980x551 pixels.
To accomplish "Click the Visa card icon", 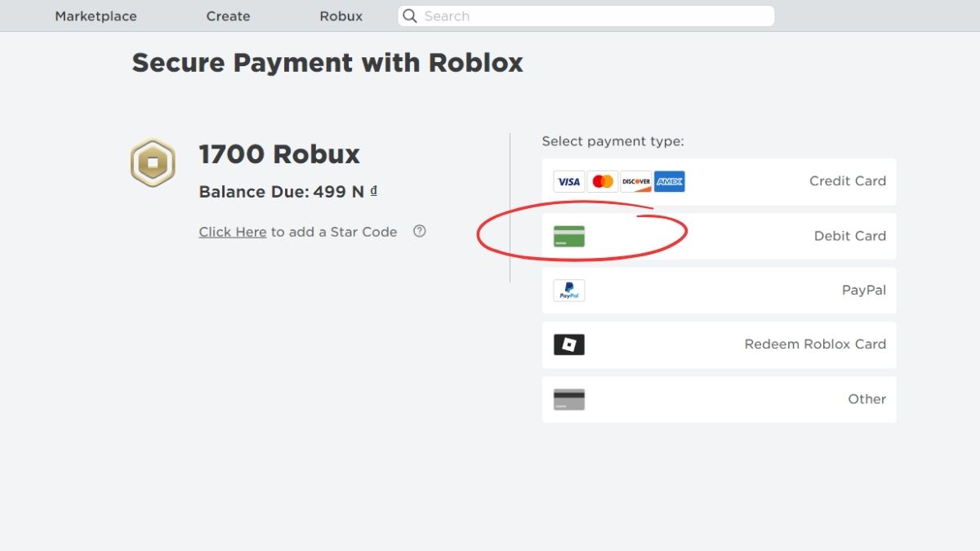I will (568, 181).
